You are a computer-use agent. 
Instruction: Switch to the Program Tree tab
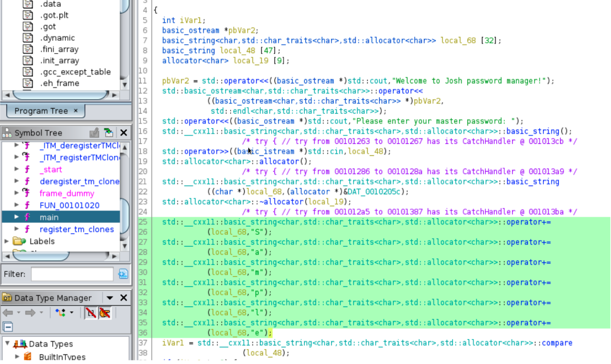[x=41, y=111]
